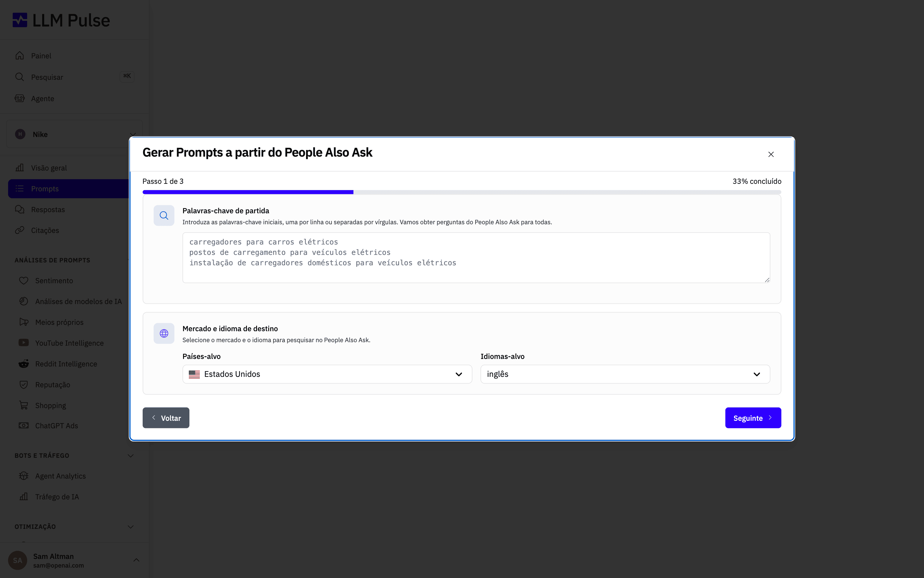Click the Visão geral chart icon
924x578 pixels.
tap(19, 168)
